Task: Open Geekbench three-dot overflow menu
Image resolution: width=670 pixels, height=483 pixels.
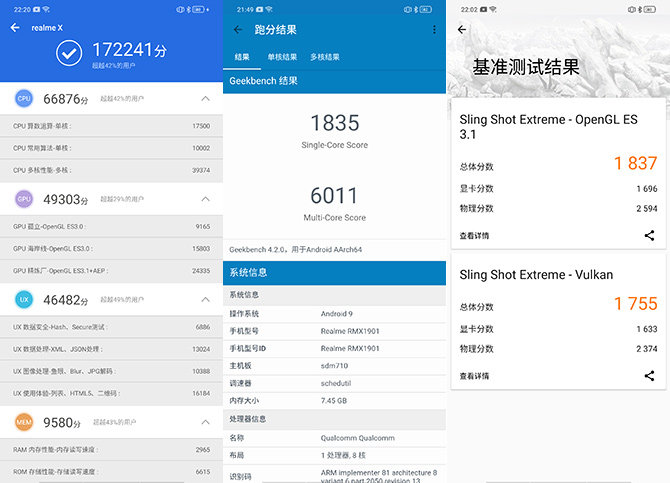Action: [434, 29]
